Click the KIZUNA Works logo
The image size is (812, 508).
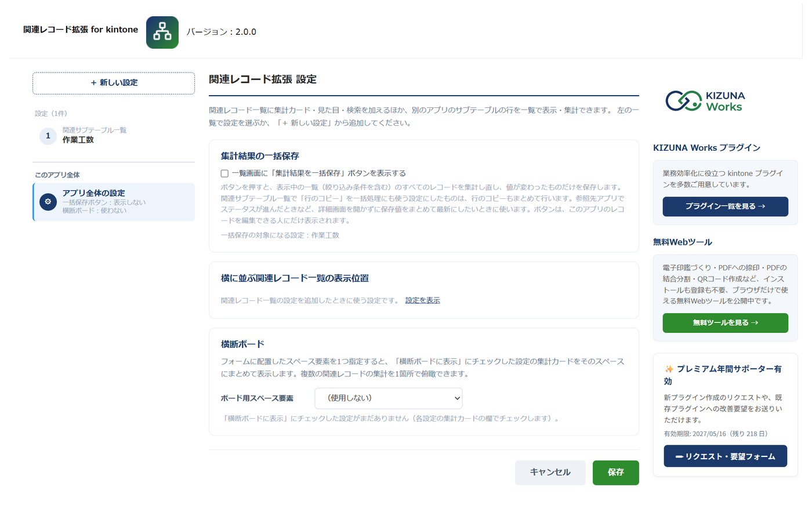705,101
